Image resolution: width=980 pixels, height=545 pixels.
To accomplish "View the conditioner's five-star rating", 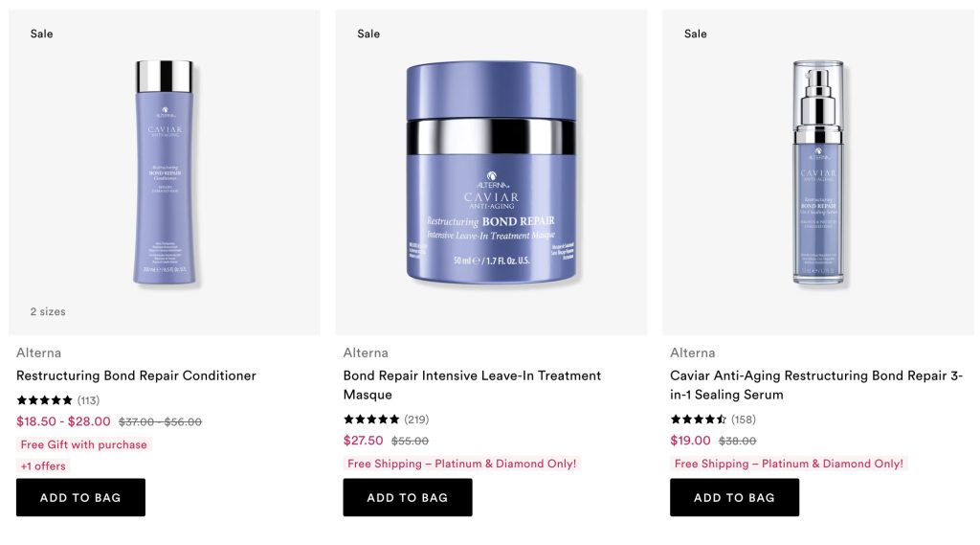I will [x=44, y=399].
